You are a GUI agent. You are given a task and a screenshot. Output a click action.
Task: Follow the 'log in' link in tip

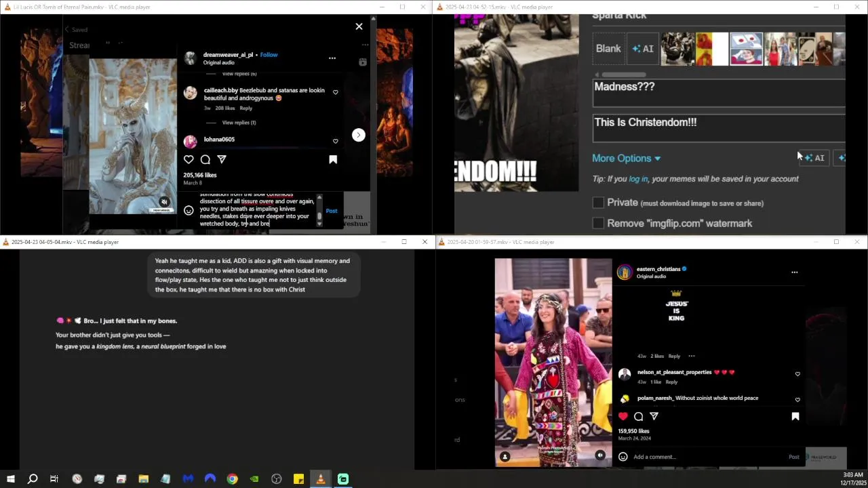[x=638, y=179]
